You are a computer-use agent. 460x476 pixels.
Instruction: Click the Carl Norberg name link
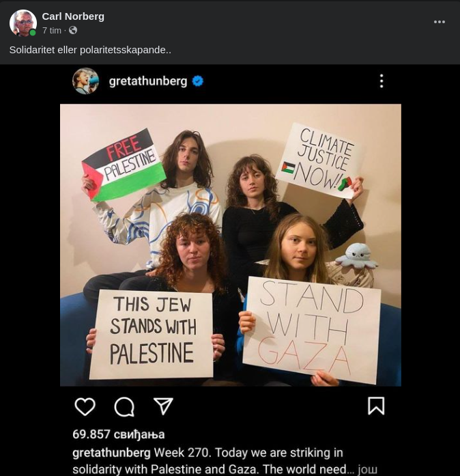tap(73, 16)
